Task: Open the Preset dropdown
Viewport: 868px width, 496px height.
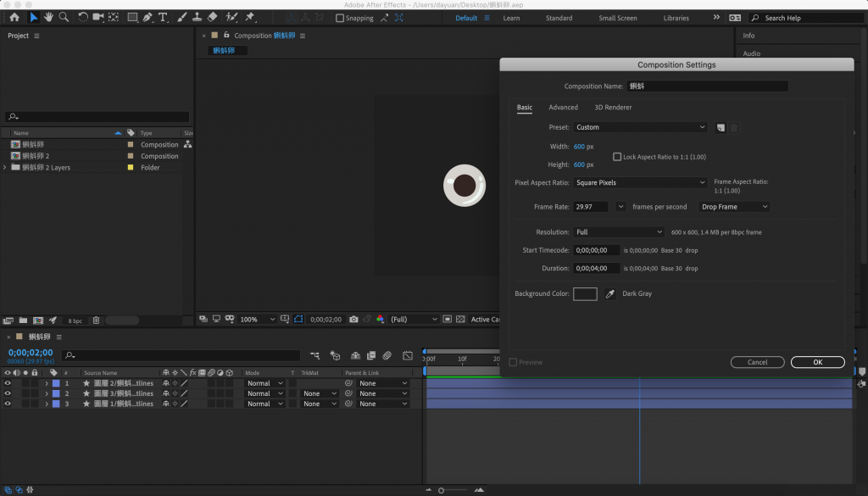Action: click(x=640, y=127)
